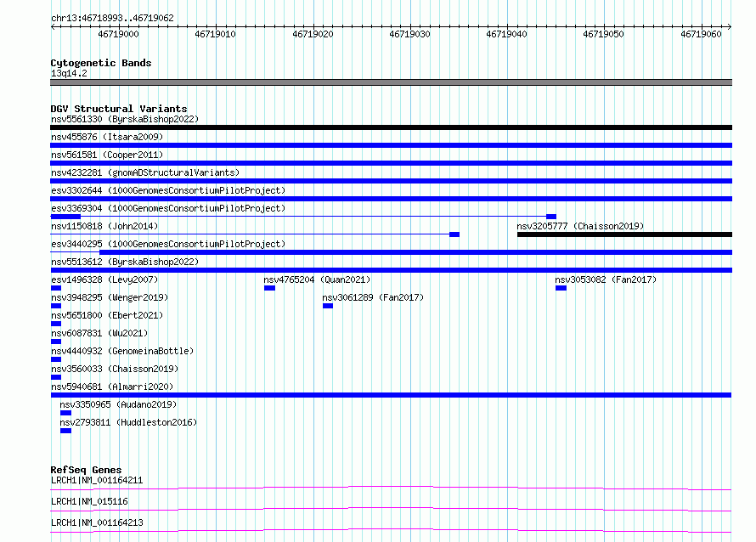Click the esv3302644 (1000GenomesConsortiumPilotProject) label
This screenshot has height=542, width=756.
[x=168, y=190]
